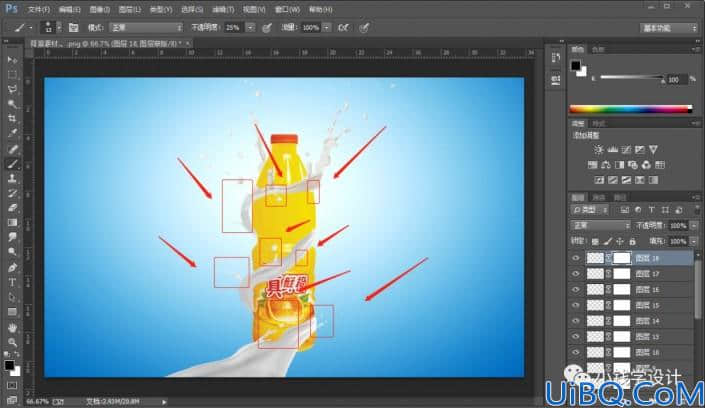Screen dimensions: 705x408
Task: Select the Crop tool
Action: tap(12, 119)
